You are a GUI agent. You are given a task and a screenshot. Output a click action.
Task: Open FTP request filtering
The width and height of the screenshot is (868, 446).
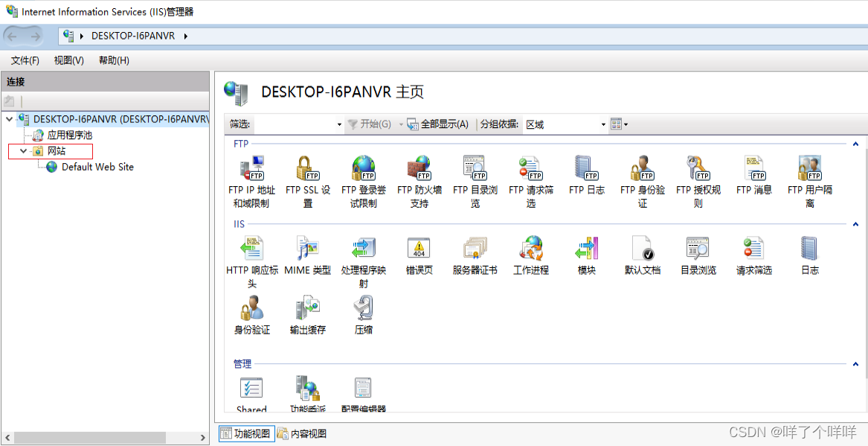pyautogui.click(x=531, y=182)
